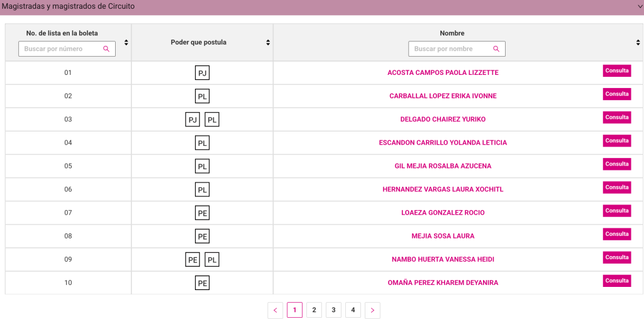Focus the Buscar por nombre input field
This screenshot has height=319, width=644.
click(450, 49)
